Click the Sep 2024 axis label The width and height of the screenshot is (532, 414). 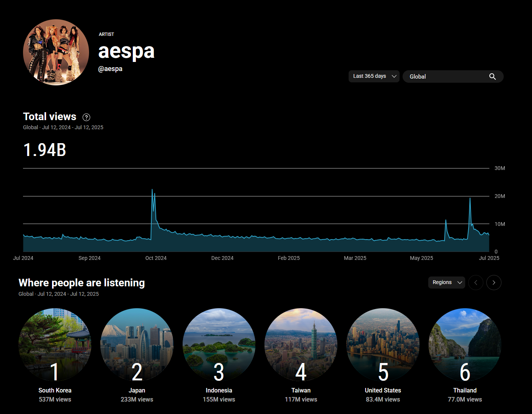(89, 258)
